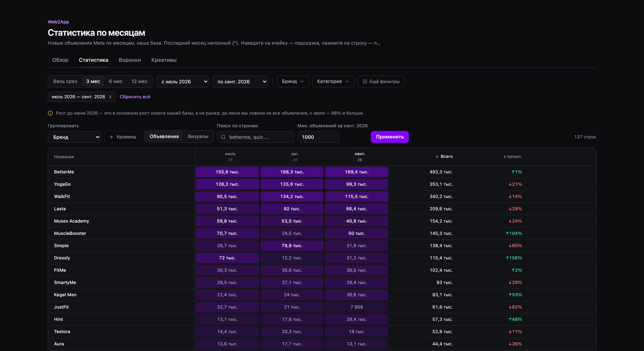Screen dimensions: 644x351
Task: Click YogaGo cell 128,2 тыс.
Action: (x=227, y=184)
